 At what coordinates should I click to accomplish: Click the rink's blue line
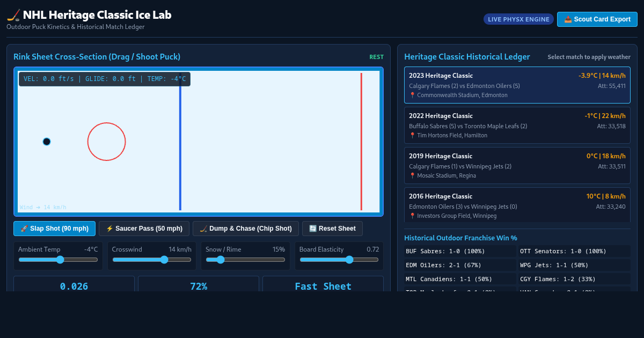(180, 142)
